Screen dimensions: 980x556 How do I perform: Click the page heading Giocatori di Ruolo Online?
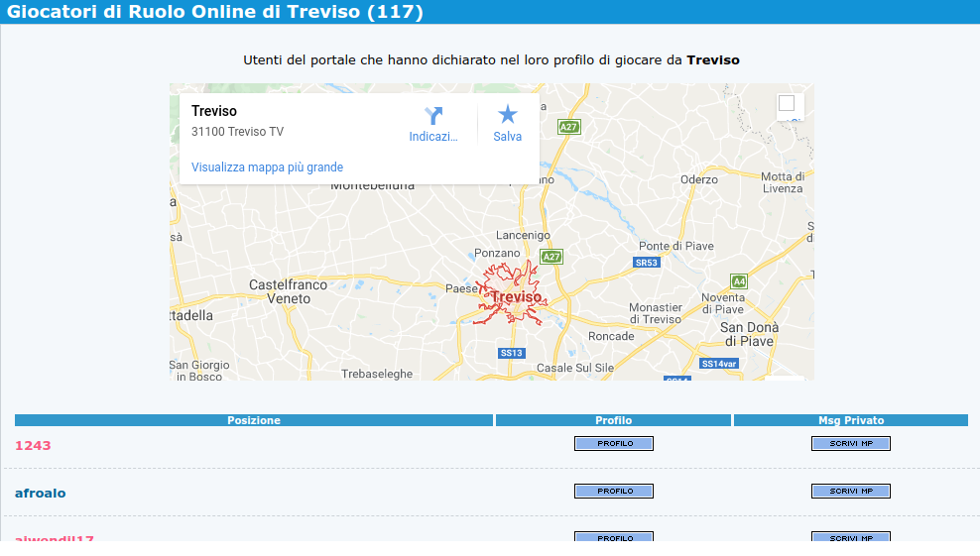pos(214,12)
